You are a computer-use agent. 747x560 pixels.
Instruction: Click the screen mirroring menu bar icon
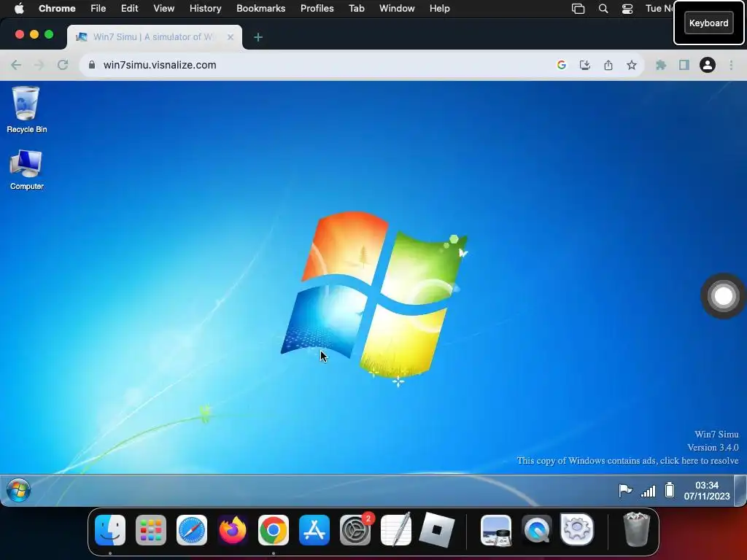click(x=578, y=9)
